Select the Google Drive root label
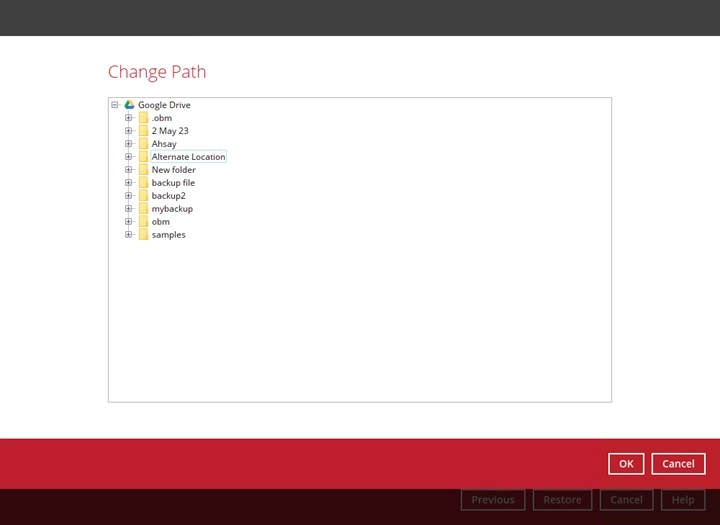 pyautogui.click(x=164, y=105)
